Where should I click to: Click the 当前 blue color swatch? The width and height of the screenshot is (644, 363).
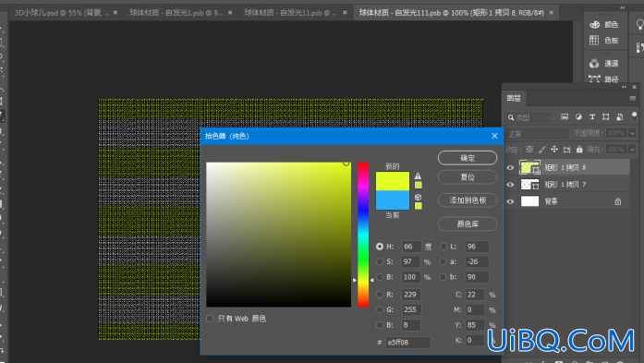393,200
